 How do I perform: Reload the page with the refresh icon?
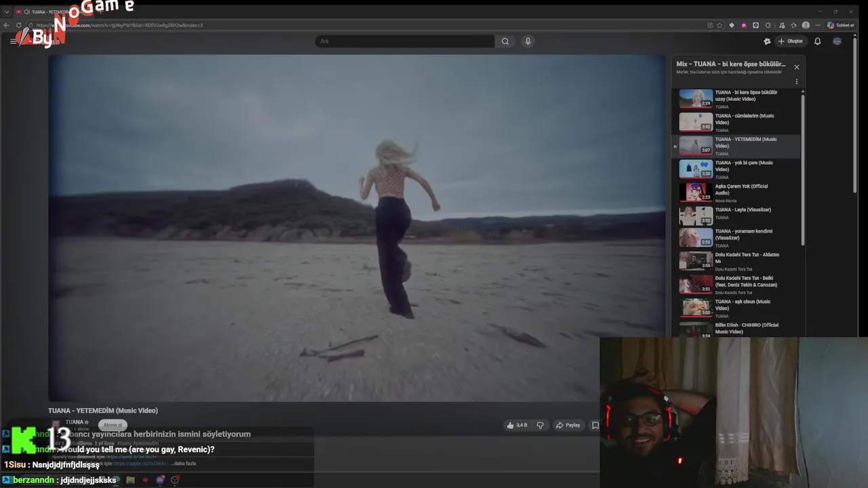pyautogui.click(x=19, y=25)
